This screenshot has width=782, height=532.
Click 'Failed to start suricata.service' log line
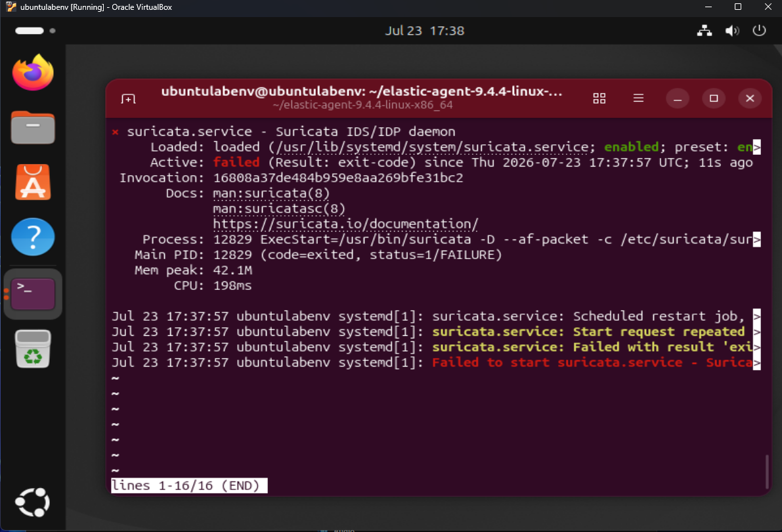tap(436, 363)
